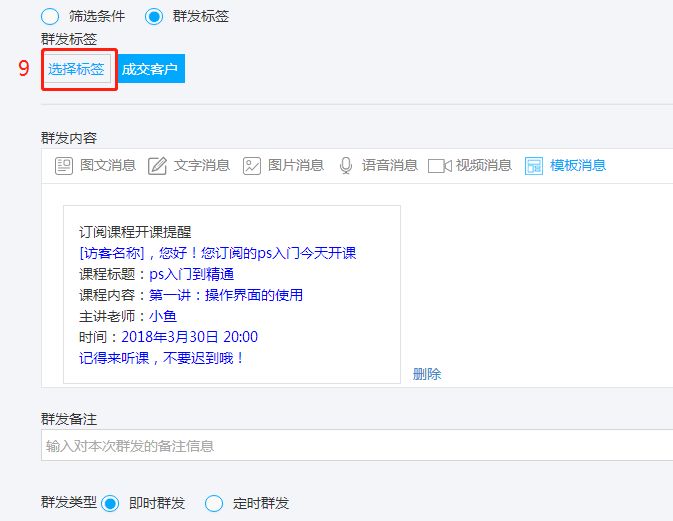Image resolution: width=673 pixels, height=521 pixels.
Task: Open the 图文消息 tab
Action: click(x=108, y=165)
